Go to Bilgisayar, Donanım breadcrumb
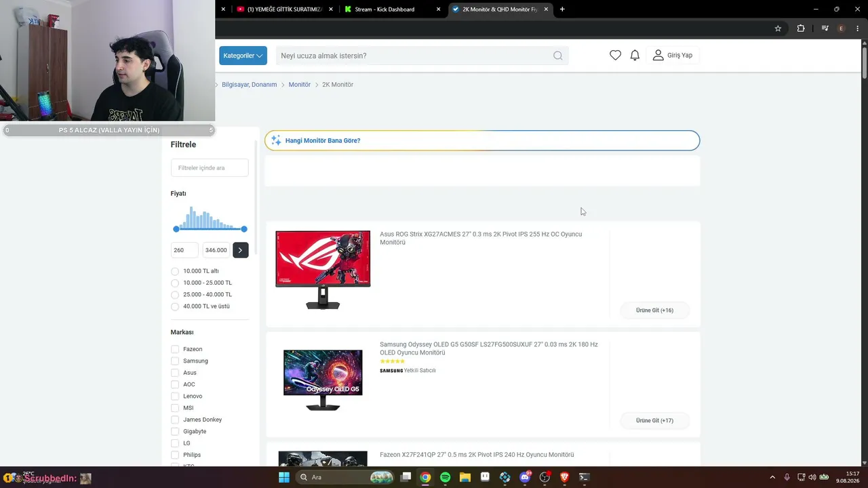Viewport: 868px width, 488px height. coord(250,85)
